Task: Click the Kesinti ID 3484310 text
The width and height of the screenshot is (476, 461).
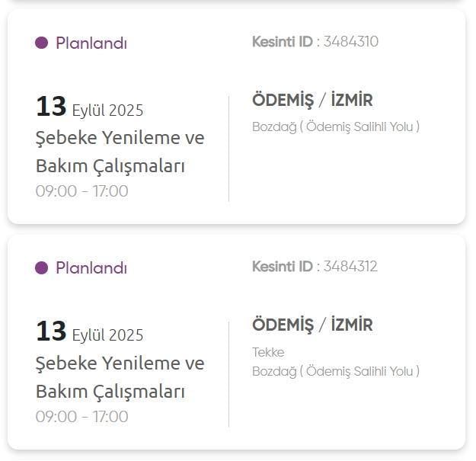Action: click(315, 41)
